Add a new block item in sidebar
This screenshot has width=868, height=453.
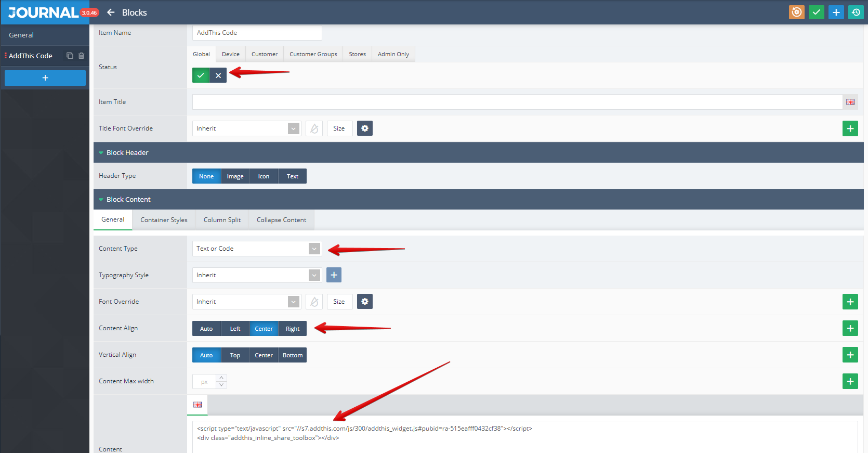[45, 78]
